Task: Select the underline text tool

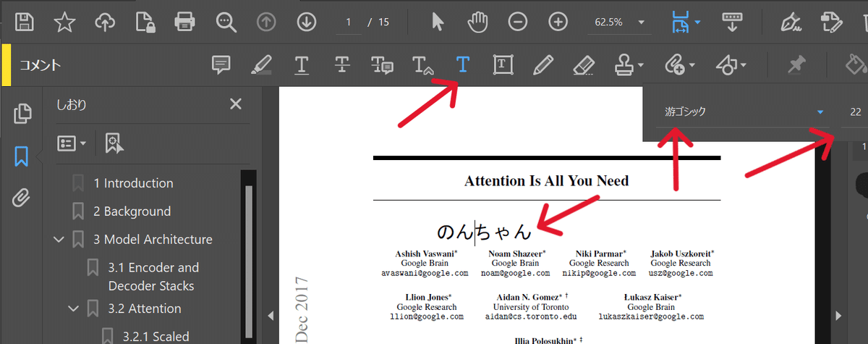Action: (302, 65)
